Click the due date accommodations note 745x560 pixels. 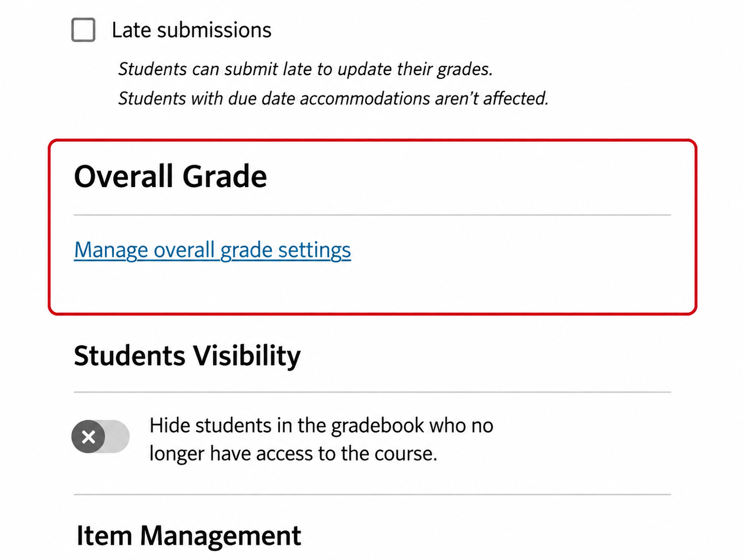pos(333,98)
